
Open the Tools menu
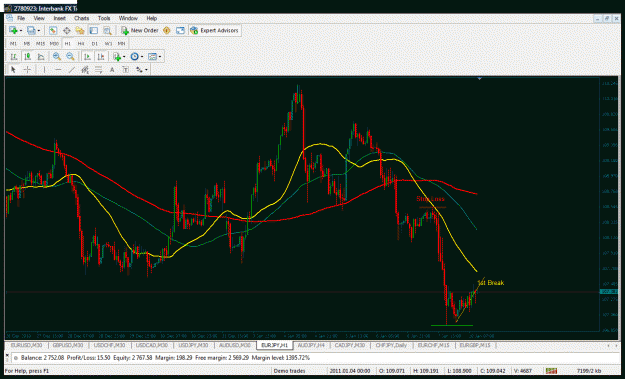(104, 18)
